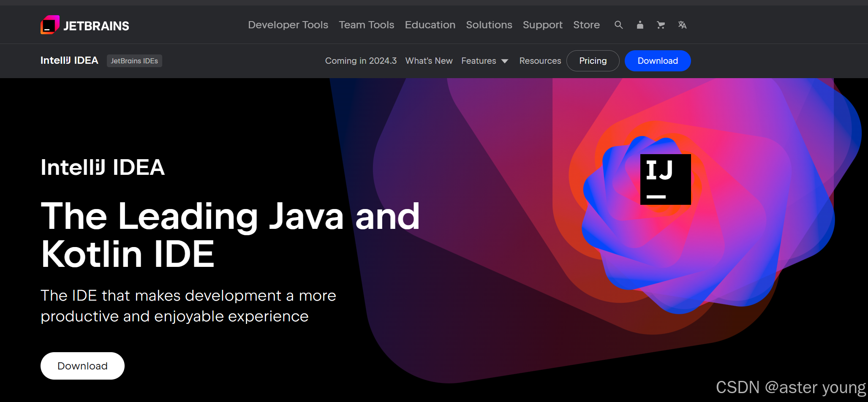The width and height of the screenshot is (868, 402).
Task: Click the 'The IDE that makes development' tagline
Action: (188, 306)
